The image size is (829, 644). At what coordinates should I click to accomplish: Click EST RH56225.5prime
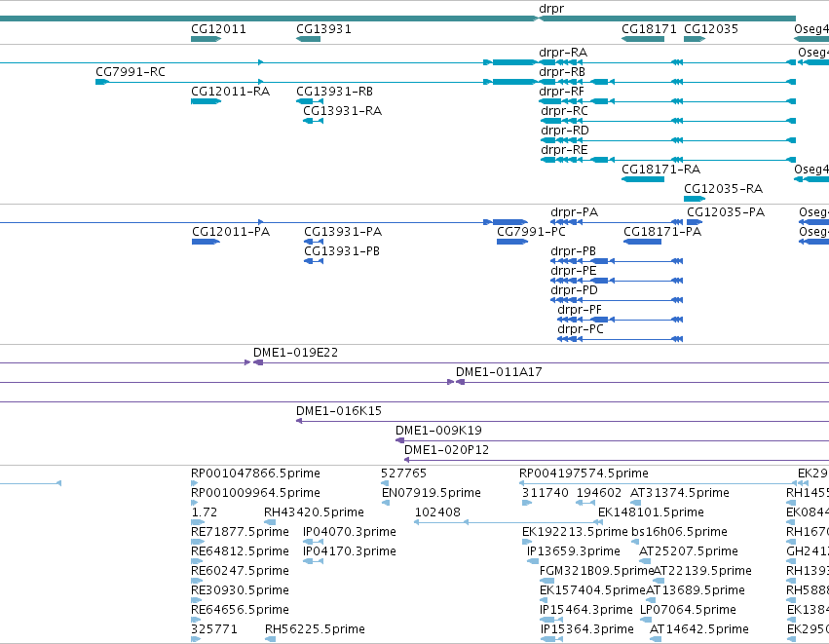(315, 629)
